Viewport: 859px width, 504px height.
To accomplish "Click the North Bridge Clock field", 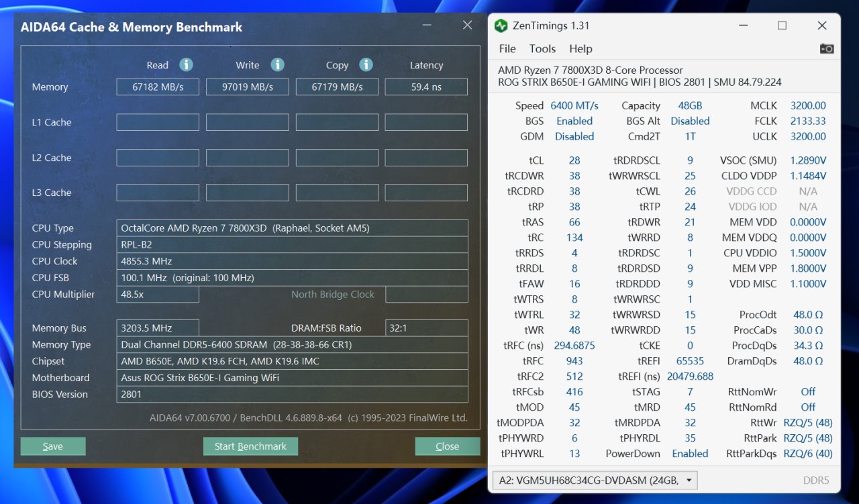I will click(426, 295).
